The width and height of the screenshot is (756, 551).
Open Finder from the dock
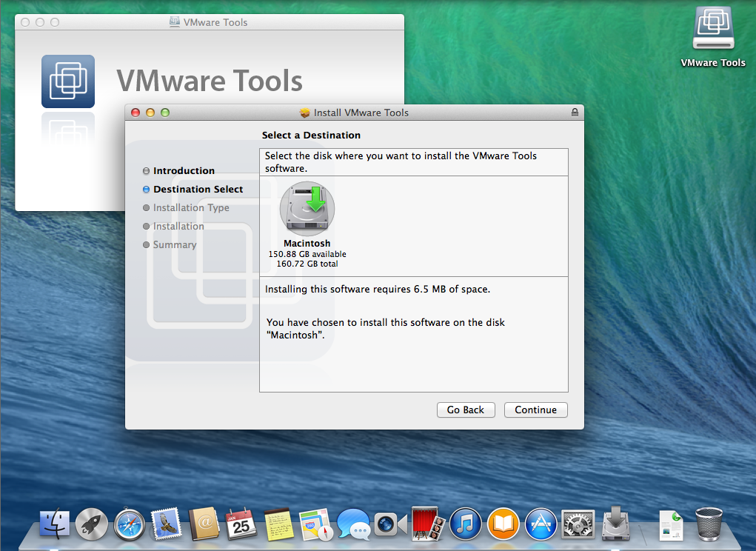click(x=54, y=524)
